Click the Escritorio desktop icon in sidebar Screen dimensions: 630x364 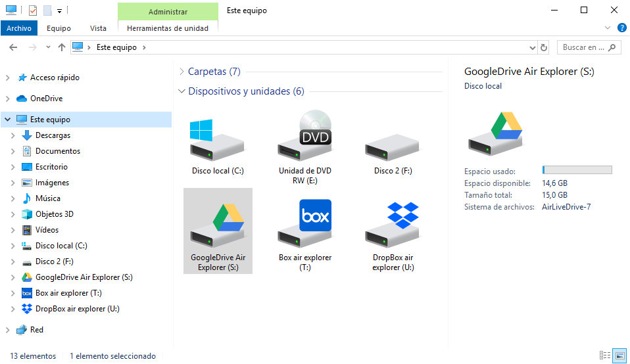27,167
